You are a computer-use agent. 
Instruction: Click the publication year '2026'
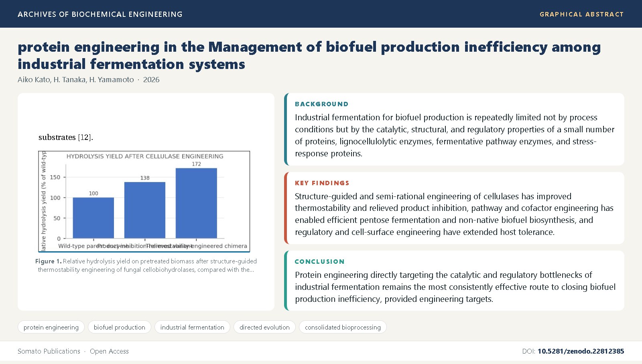[151, 79]
